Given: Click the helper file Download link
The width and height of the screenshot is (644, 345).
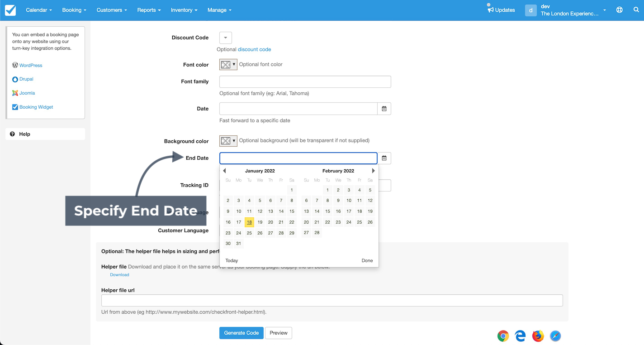Looking at the screenshot, I should pyautogui.click(x=119, y=275).
